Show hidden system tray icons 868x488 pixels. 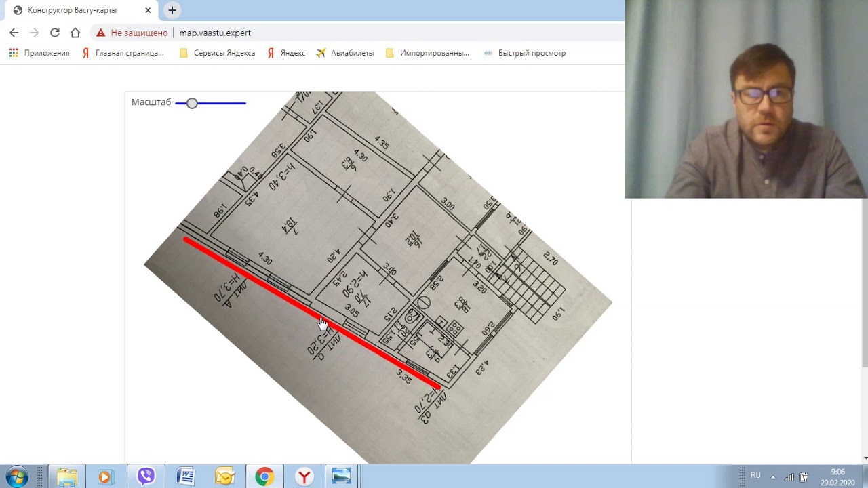(x=773, y=476)
